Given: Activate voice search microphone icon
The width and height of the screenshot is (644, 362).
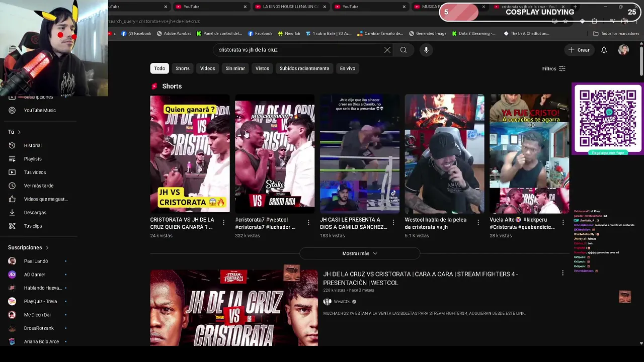Looking at the screenshot, I should point(426,50).
